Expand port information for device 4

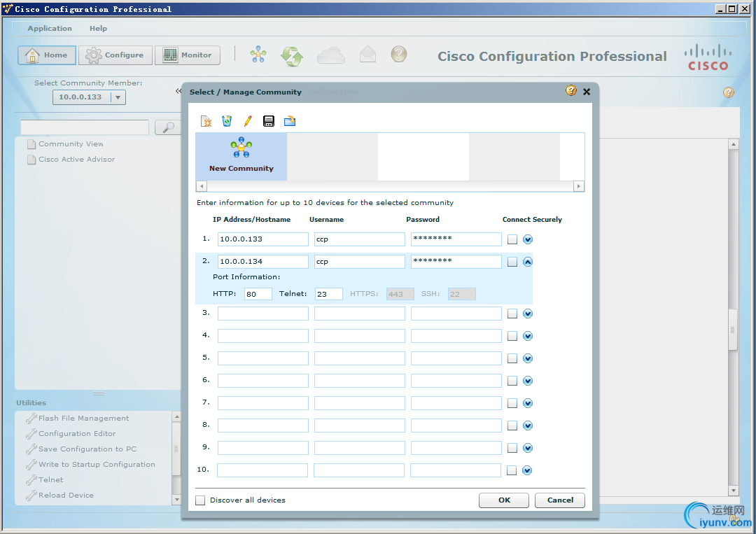tap(528, 336)
